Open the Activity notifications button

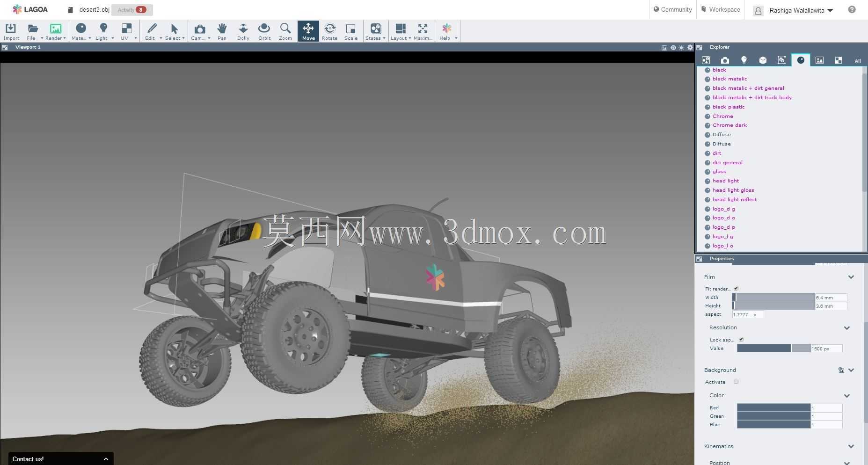coord(132,10)
